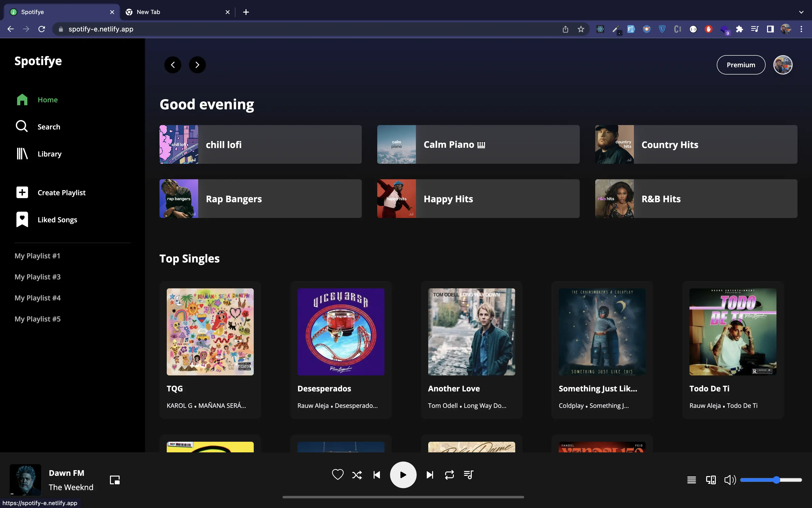Click the Chrome profile avatar in toolbar
The image size is (812, 508).
coord(786,29)
